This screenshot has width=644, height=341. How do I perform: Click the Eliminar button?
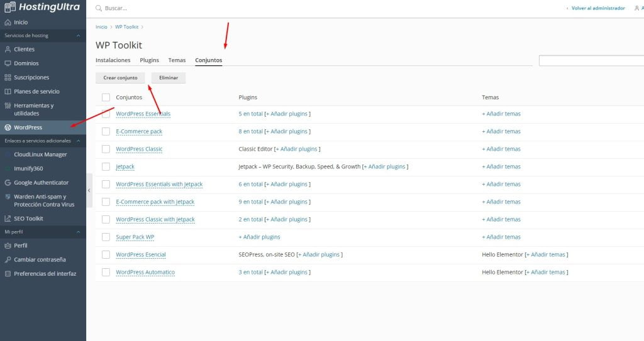(169, 77)
